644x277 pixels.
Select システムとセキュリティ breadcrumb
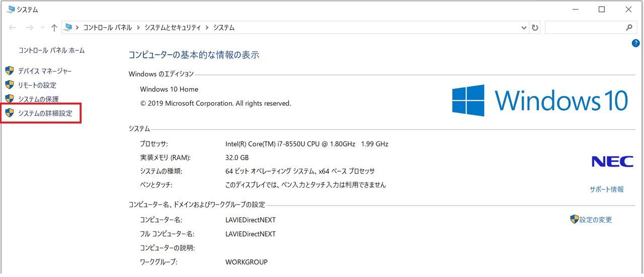(x=173, y=28)
